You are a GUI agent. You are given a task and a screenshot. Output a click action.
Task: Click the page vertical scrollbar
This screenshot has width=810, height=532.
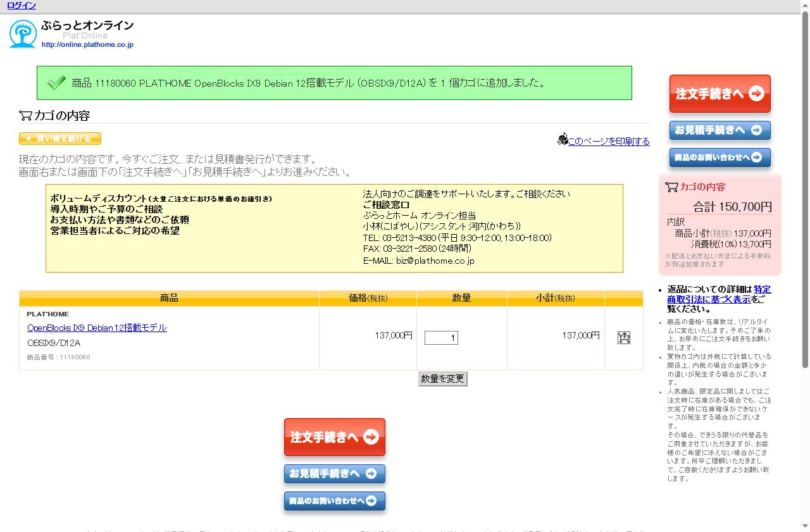pyautogui.click(x=805, y=190)
